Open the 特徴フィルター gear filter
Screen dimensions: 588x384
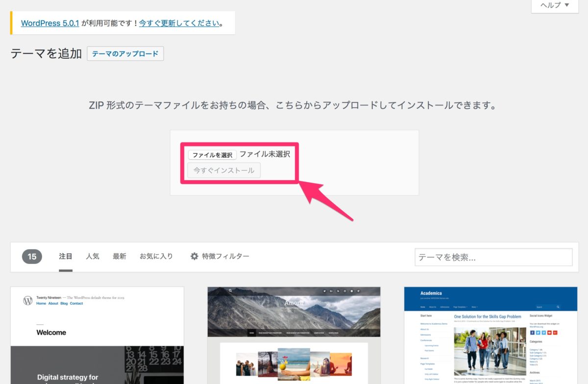click(220, 256)
